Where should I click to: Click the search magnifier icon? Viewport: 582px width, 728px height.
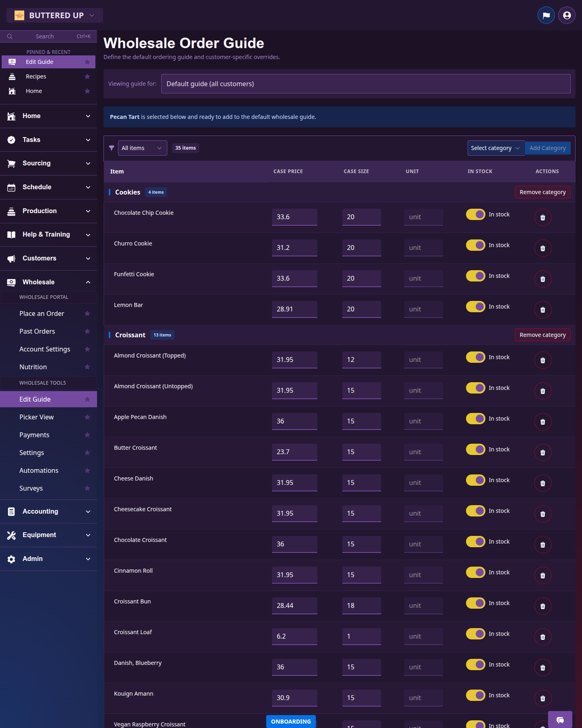[x=10, y=36]
